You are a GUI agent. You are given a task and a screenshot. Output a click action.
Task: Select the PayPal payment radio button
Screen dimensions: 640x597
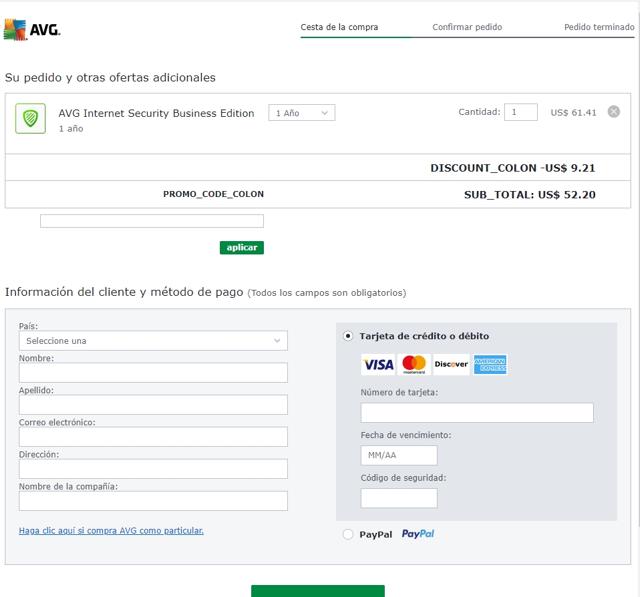pyautogui.click(x=348, y=534)
